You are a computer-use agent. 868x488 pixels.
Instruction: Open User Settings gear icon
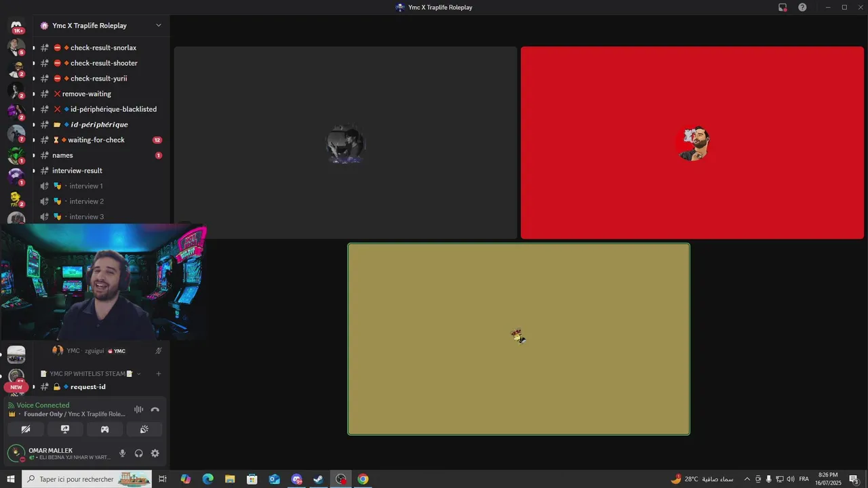point(155,453)
